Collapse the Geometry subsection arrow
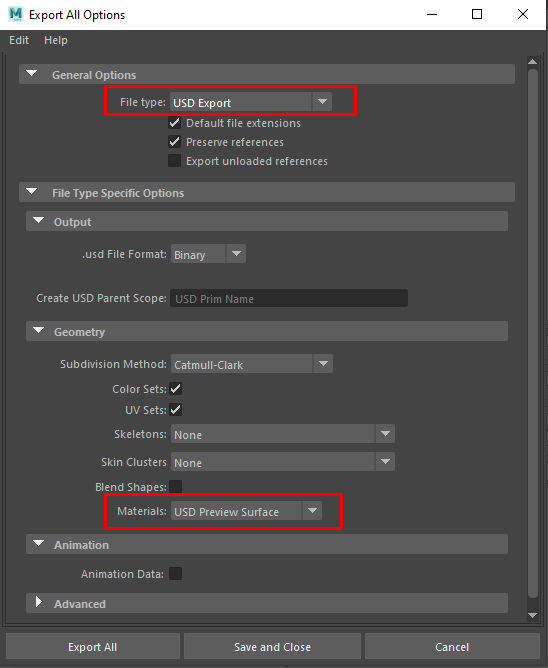548x668 pixels. (39, 331)
